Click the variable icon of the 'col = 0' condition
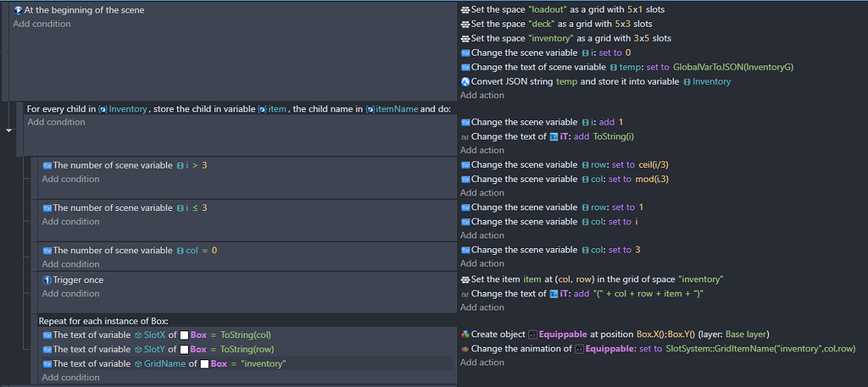The width and height of the screenshot is (868, 387). (x=47, y=251)
